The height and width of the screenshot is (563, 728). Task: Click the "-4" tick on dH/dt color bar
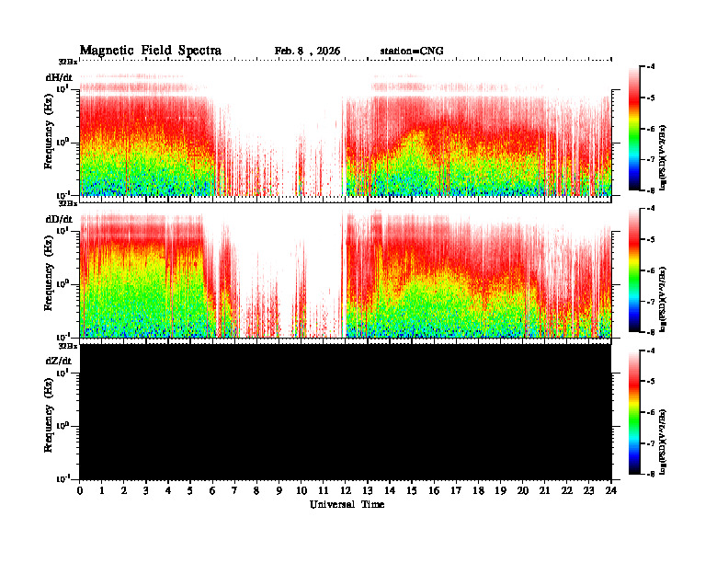652,67
